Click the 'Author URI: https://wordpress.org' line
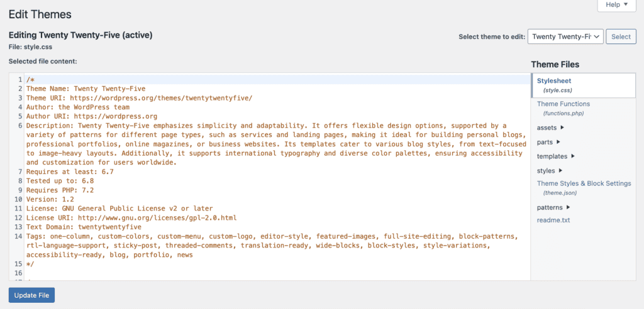Viewport: 644px width, 309px height. [x=92, y=117]
